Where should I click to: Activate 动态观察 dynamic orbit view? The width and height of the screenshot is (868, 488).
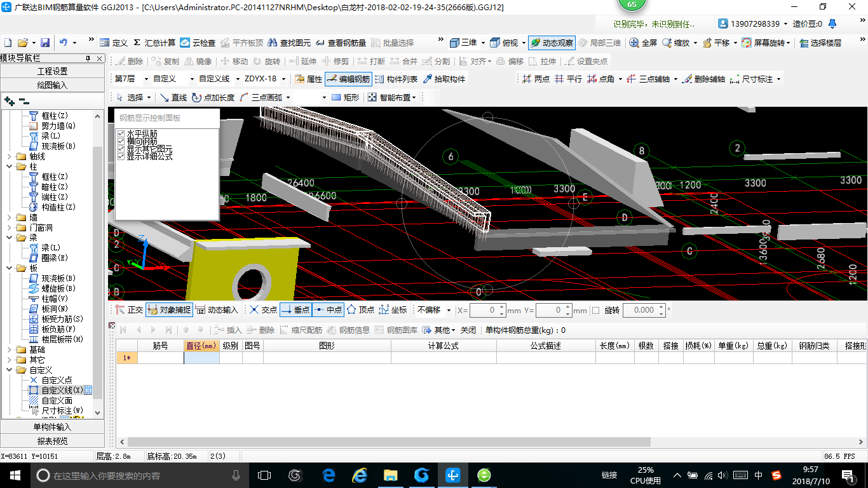[552, 43]
